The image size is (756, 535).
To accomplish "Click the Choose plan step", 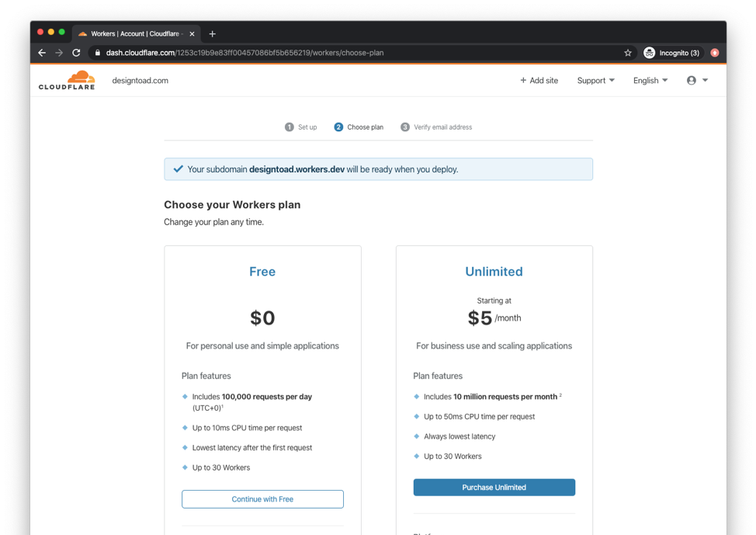I will pyautogui.click(x=359, y=127).
